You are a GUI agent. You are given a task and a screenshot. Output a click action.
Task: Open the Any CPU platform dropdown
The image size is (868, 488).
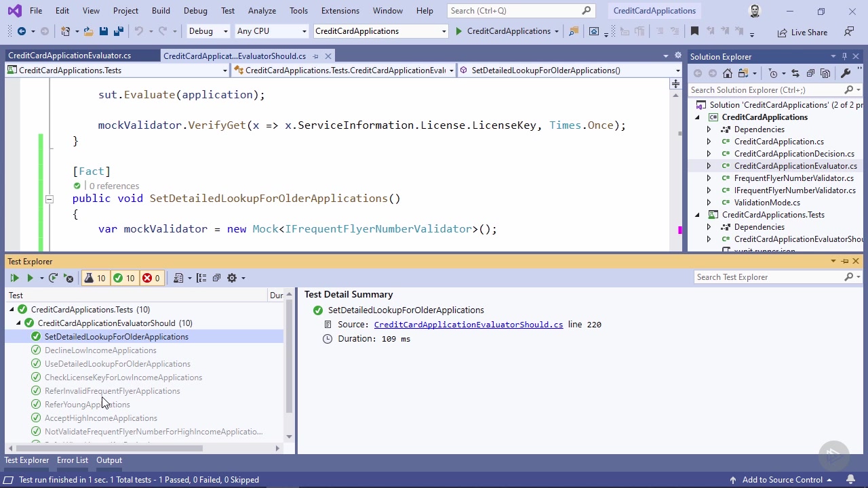point(271,31)
